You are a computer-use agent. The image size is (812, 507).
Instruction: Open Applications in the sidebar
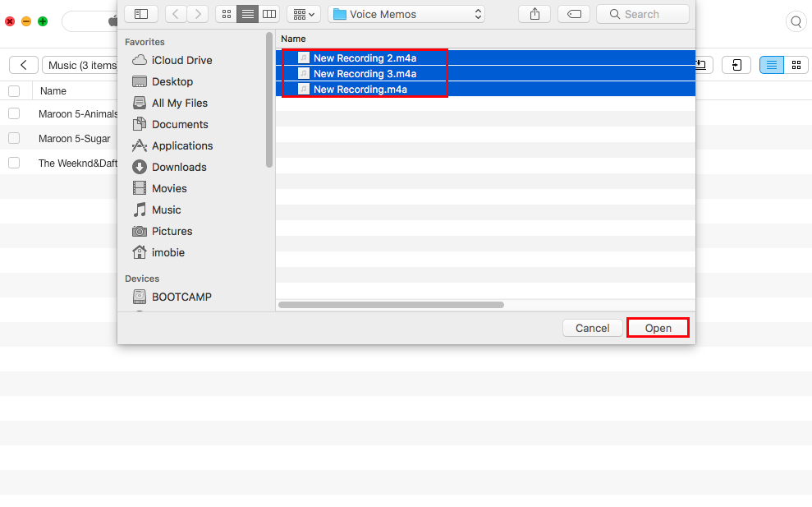click(x=181, y=145)
